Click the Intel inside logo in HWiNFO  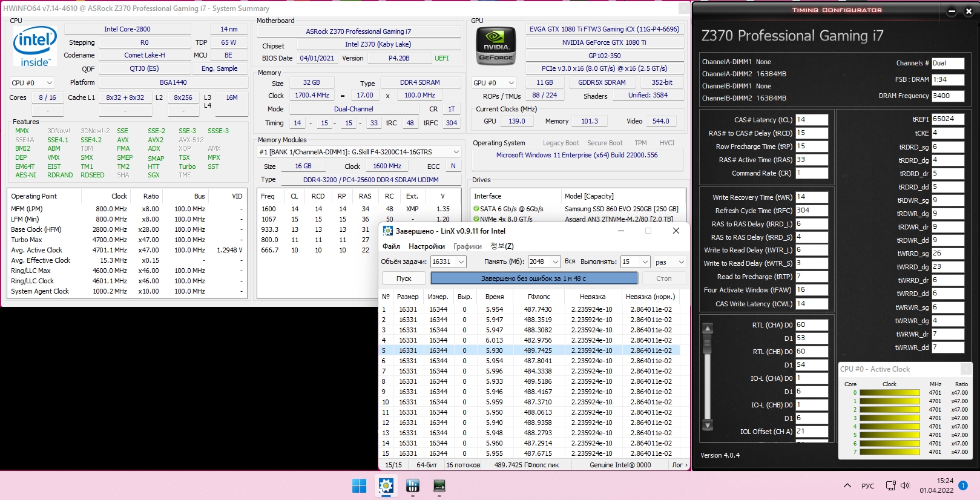click(35, 47)
